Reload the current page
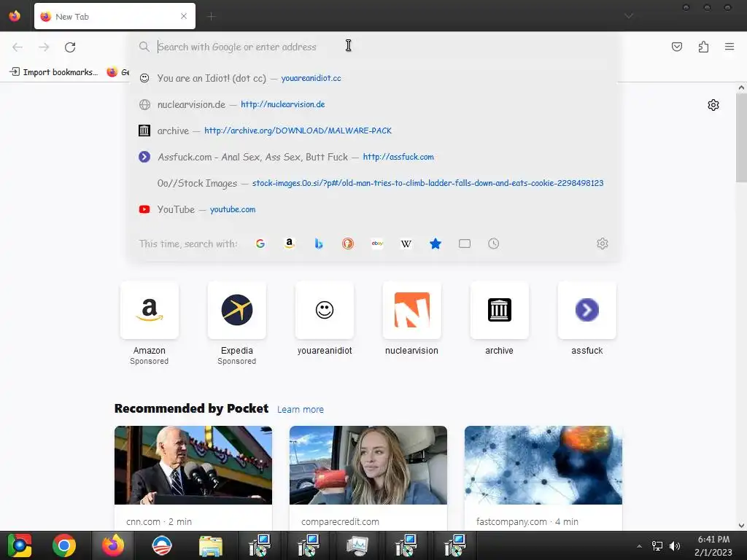 point(70,47)
